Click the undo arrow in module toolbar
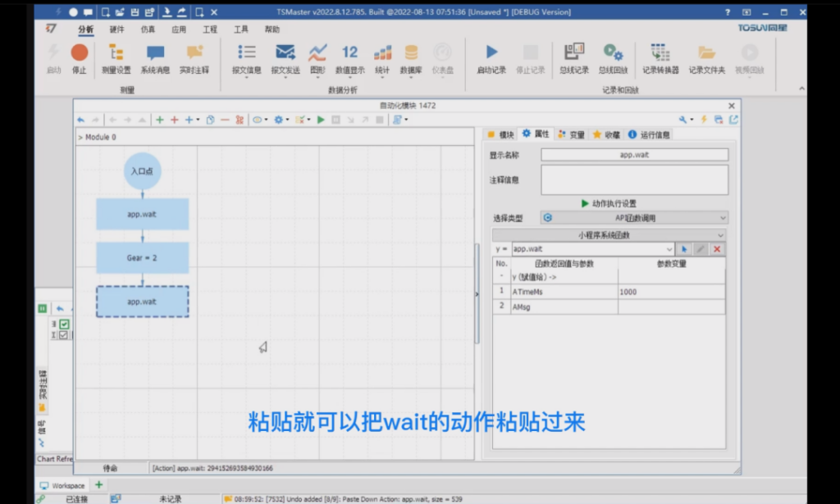 pos(82,120)
